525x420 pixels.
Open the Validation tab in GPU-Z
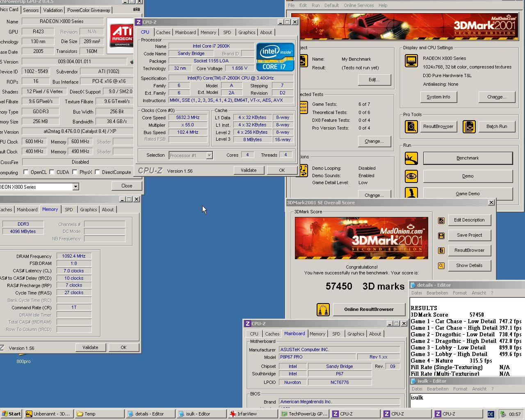pos(53,10)
